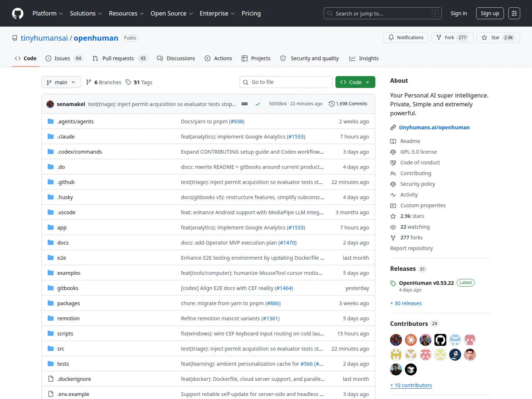Open the .vscode folder
The height and width of the screenshot is (399, 532).
tap(66, 212)
